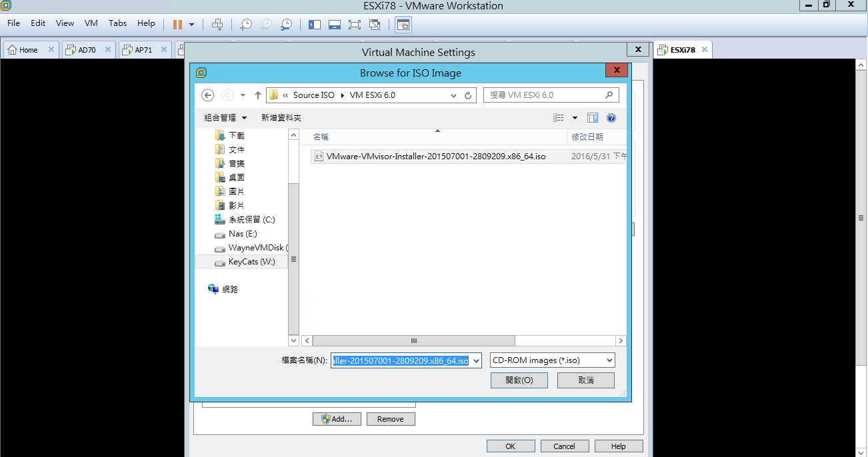Click the 開啟(O) open button
This screenshot has height=457, width=868.
(519, 380)
